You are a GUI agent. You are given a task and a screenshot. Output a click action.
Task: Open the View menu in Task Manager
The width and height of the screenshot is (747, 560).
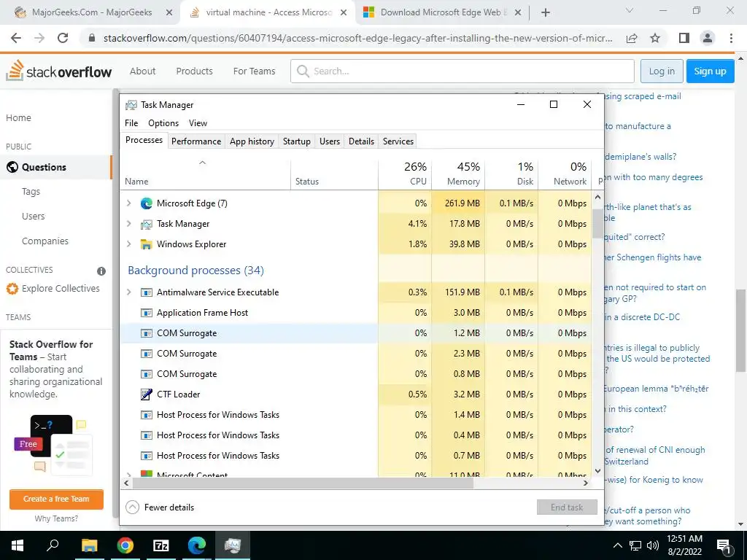(x=198, y=123)
